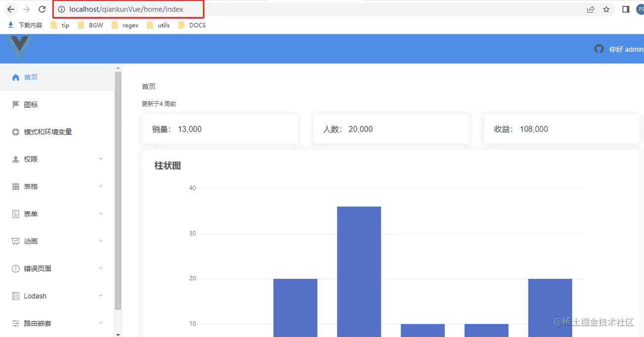Open 模式和环境变量 menu item
644x337 pixels.
pos(47,132)
